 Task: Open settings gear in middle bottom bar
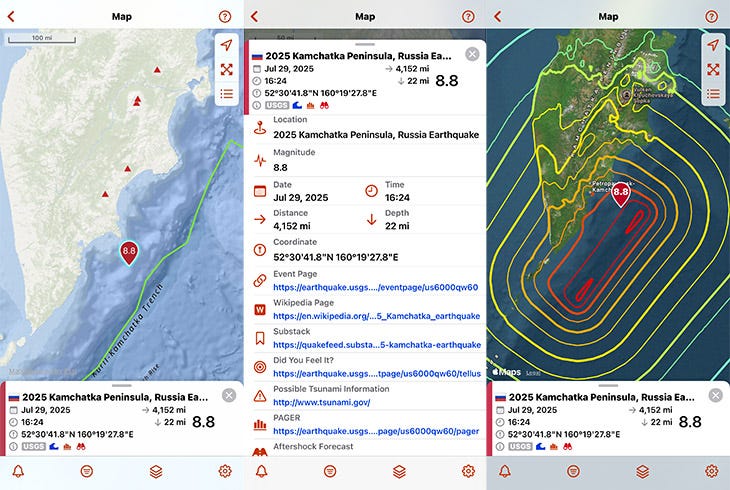[x=468, y=471]
